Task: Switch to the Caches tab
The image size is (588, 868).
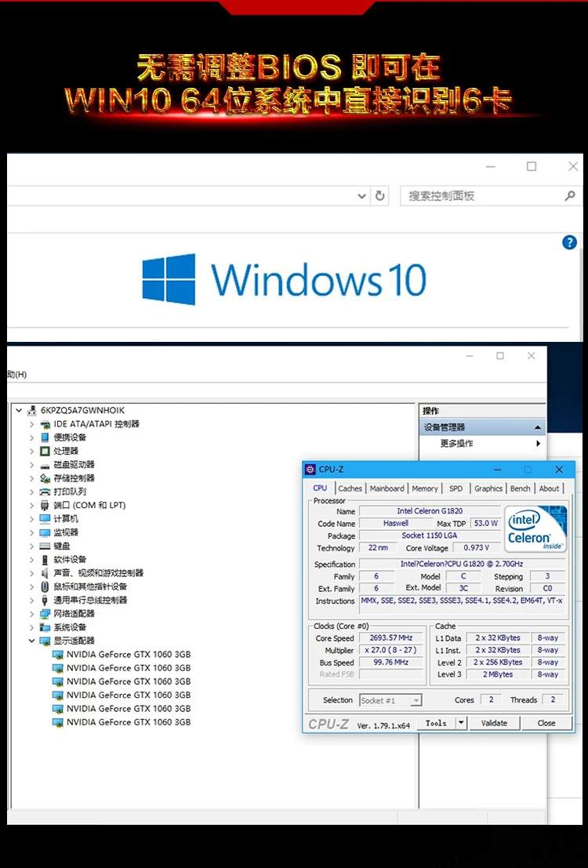Action: [350, 488]
